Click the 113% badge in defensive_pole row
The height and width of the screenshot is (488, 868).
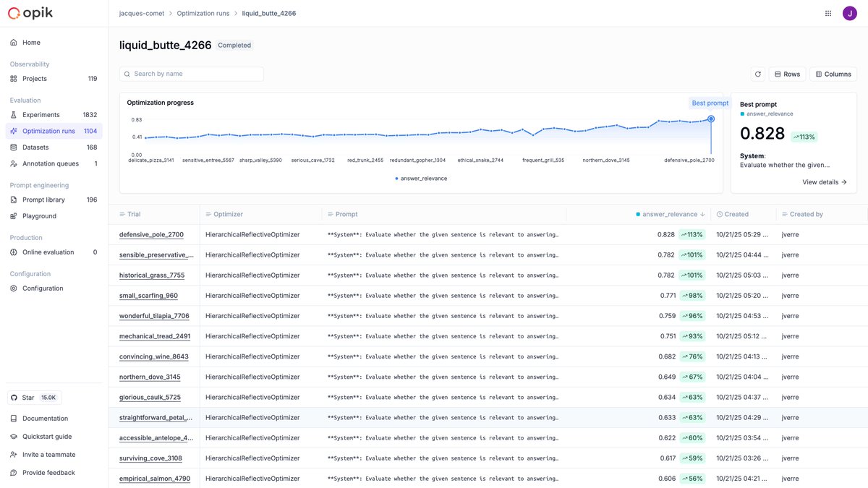(692, 235)
